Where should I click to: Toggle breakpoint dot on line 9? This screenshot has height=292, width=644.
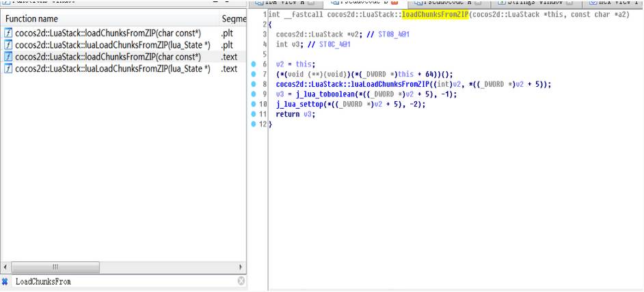tap(254, 94)
